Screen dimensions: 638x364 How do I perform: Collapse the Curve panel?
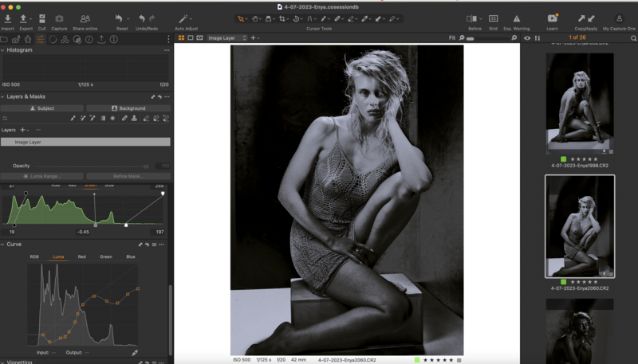pos(2,245)
